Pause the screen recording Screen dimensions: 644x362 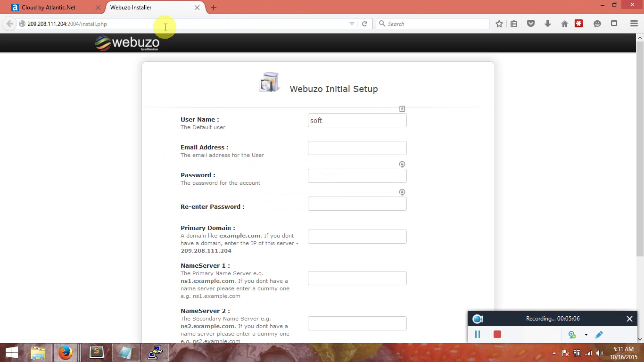[x=478, y=334]
